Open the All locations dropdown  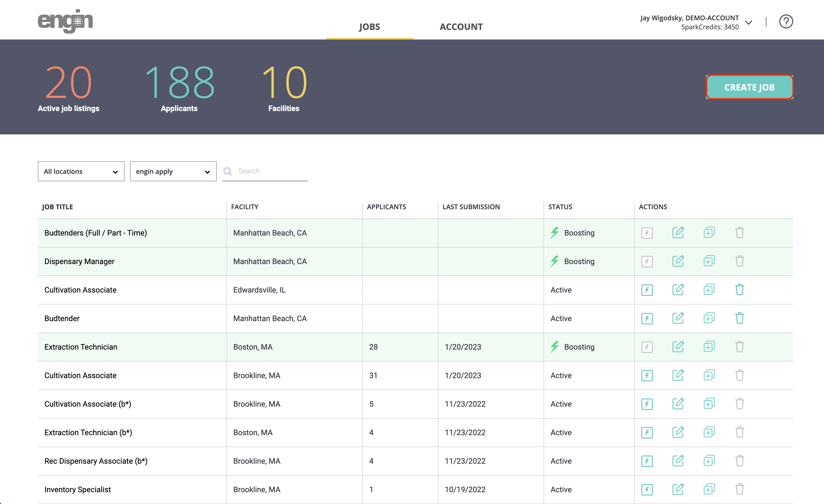coord(81,171)
